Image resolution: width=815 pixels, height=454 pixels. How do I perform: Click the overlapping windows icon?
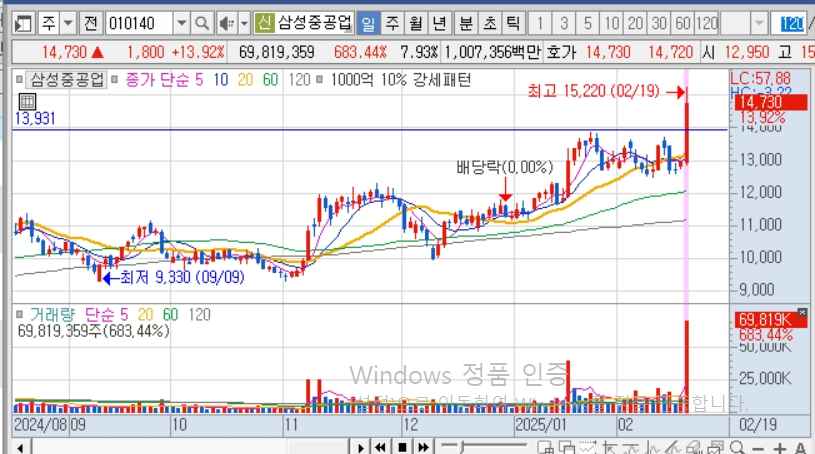click(x=566, y=447)
